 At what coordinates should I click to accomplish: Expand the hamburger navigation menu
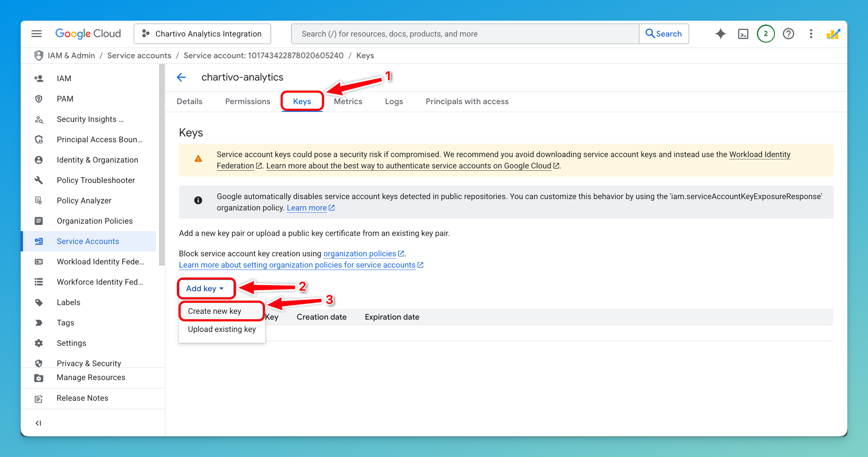36,33
